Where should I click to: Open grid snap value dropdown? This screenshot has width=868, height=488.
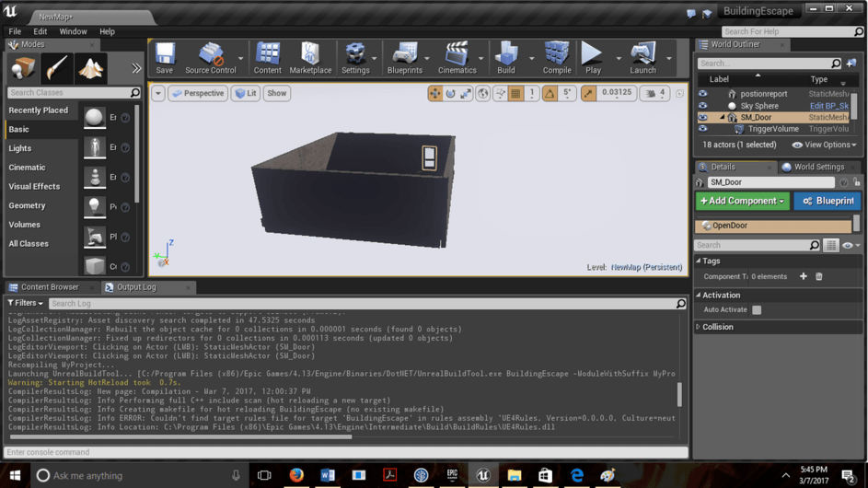click(x=531, y=93)
